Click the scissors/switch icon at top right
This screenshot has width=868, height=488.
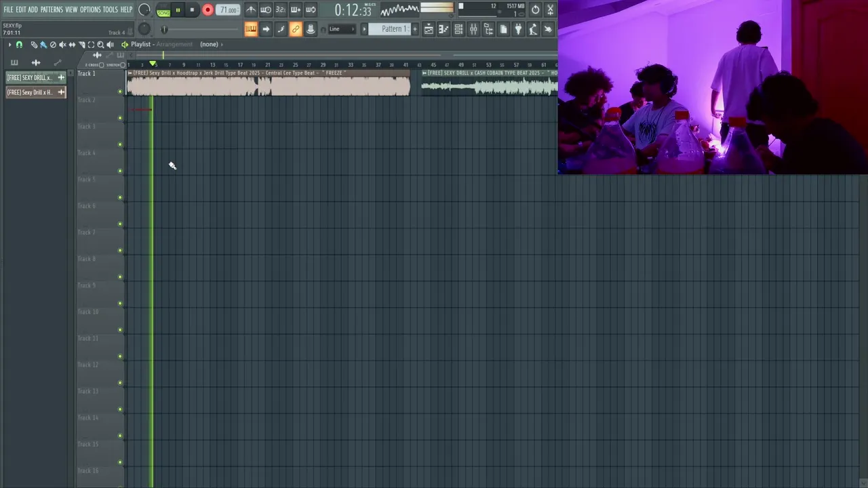click(551, 10)
